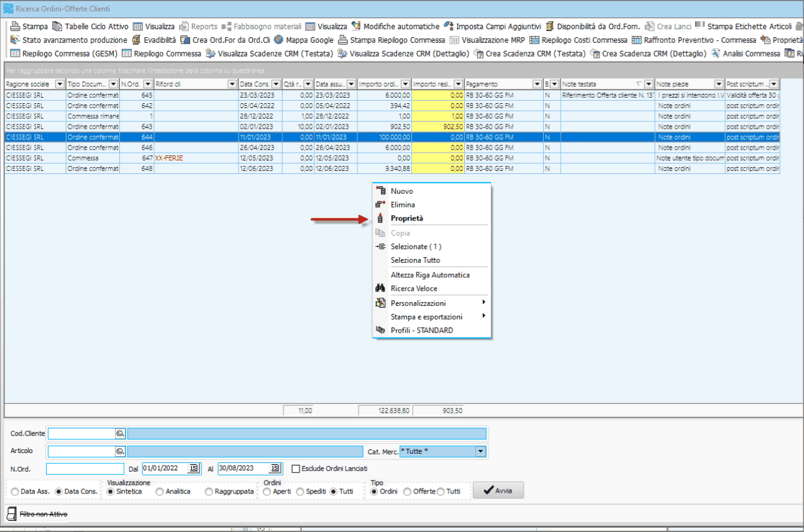Choose Analitica visualization option
The height and width of the screenshot is (532, 804).
pyautogui.click(x=160, y=491)
